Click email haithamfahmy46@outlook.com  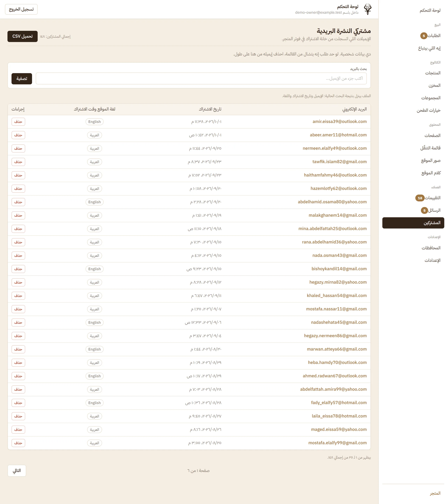click(x=335, y=175)
